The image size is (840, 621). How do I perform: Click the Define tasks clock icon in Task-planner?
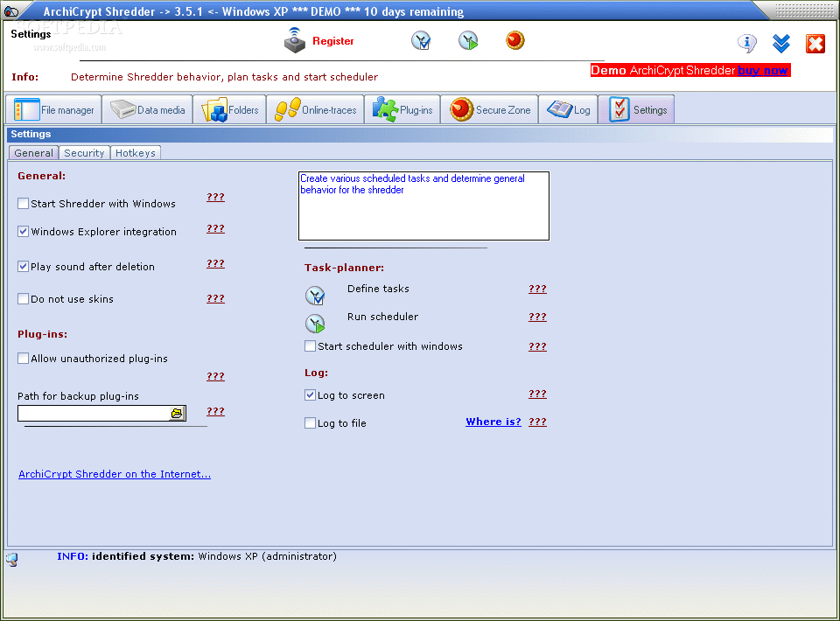coord(315,296)
